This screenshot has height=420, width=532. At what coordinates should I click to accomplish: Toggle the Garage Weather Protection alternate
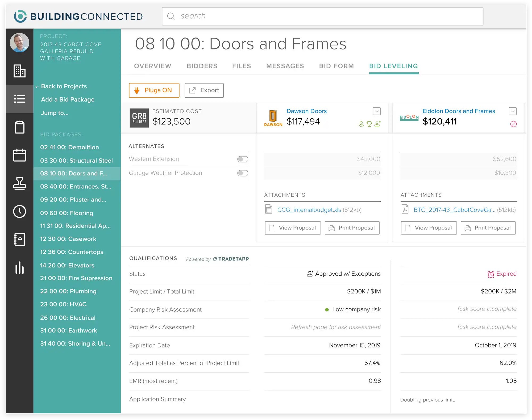tap(242, 173)
